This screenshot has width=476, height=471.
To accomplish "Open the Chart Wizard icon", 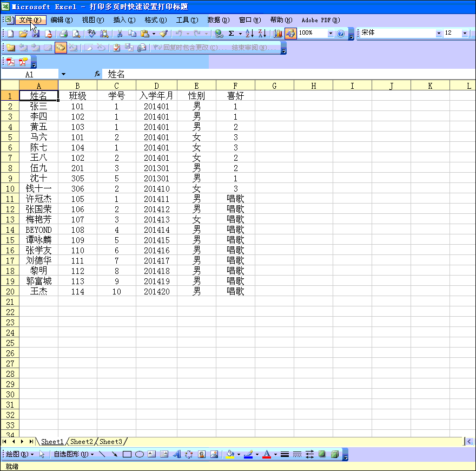I will [x=278, y=34].
